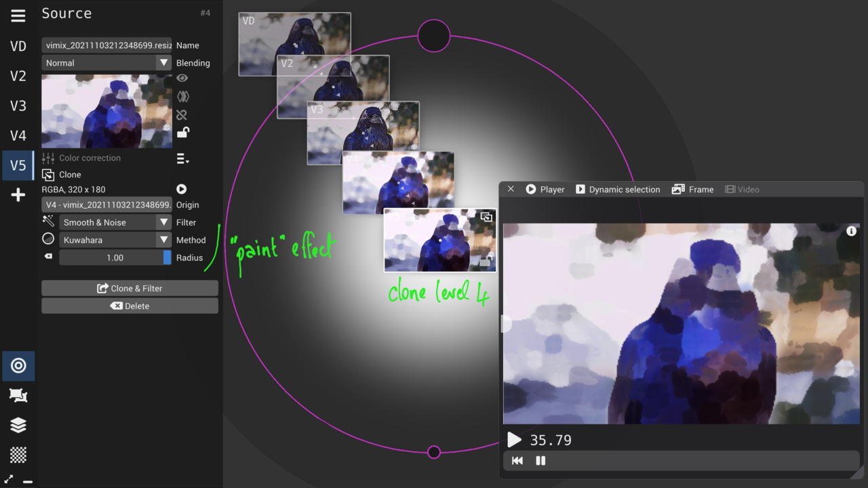This screenshot has height=488, width=868.
Task: Toggle the source lock icon
Action: (182, 133)
